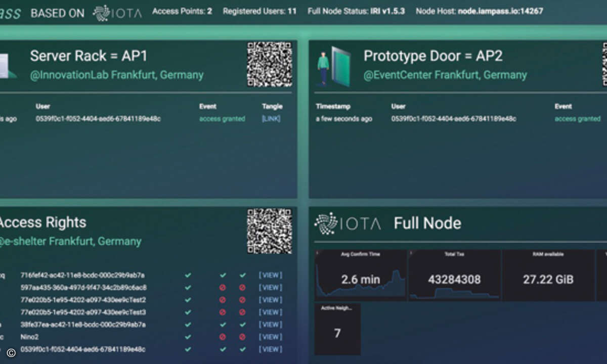The width and height of the screenshot is (607, 364).
Task: Click middle red denied icon in Test3 row
Action: click(223, 312)
